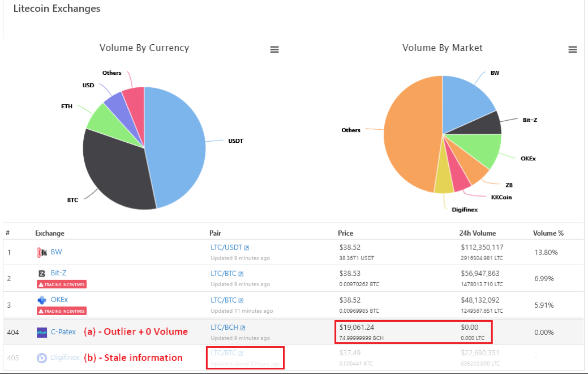The image size is (588, 374).
Task: Click the OKEx Trading Incentives badge
Action: (x=62, y=311)
